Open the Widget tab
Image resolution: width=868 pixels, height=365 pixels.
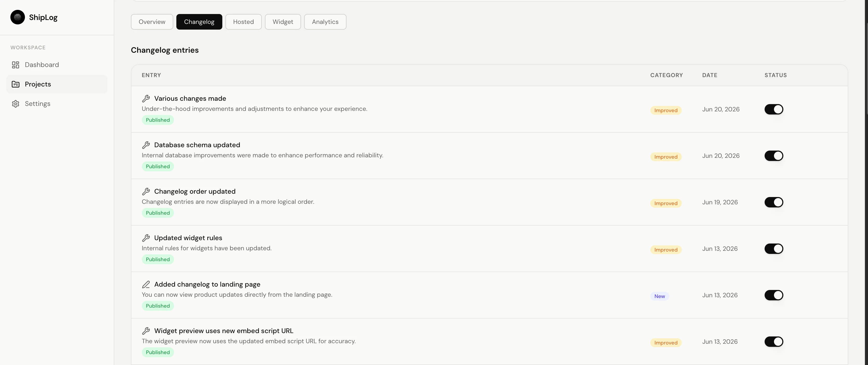[283, 22]
